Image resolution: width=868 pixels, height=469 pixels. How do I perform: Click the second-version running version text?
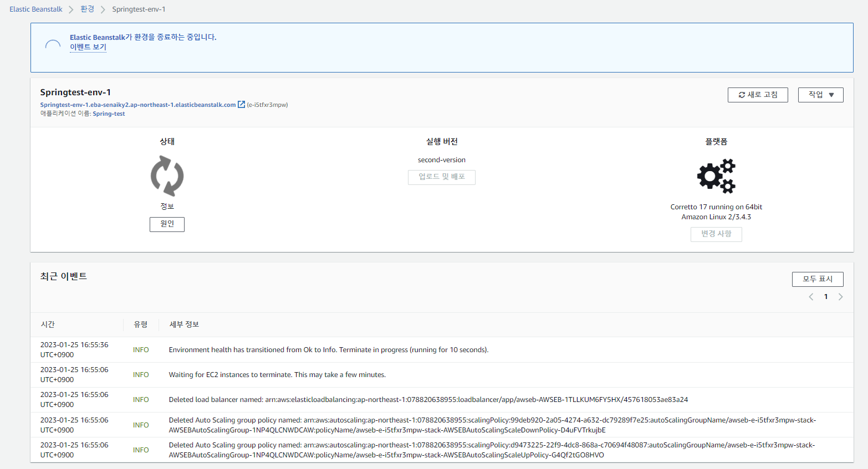click(442, 160)
